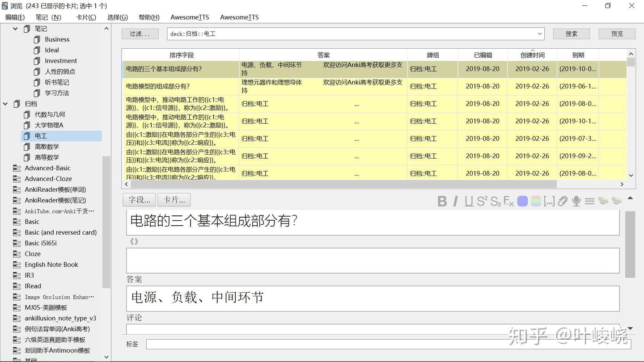
Task: Click the 过滤... filter button
Action: pos(140,34)
